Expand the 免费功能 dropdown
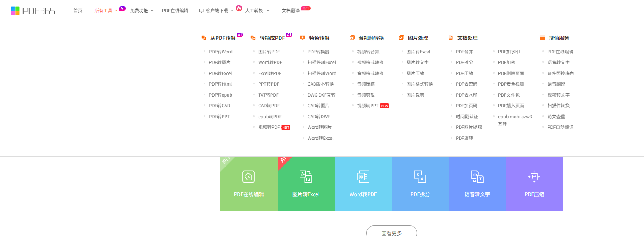Viewport: 644px width, 236px height. (x=141, y=11)
